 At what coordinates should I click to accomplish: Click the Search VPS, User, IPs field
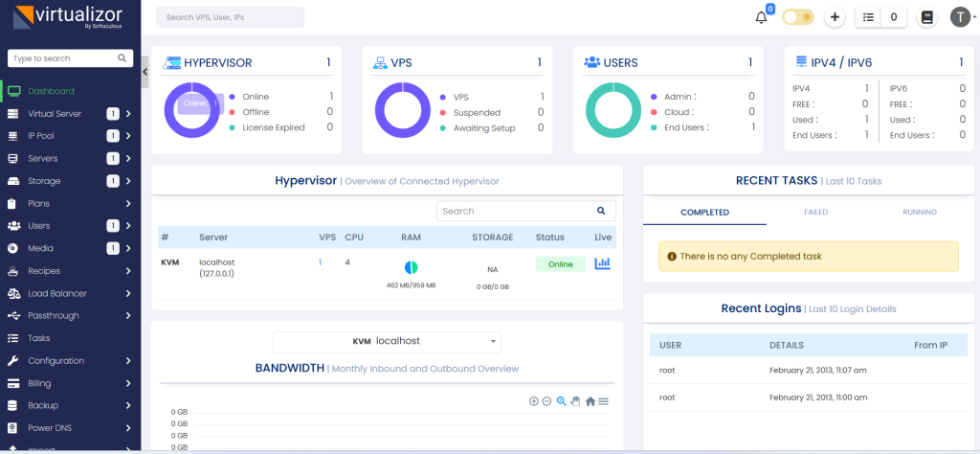click(230, 17)
